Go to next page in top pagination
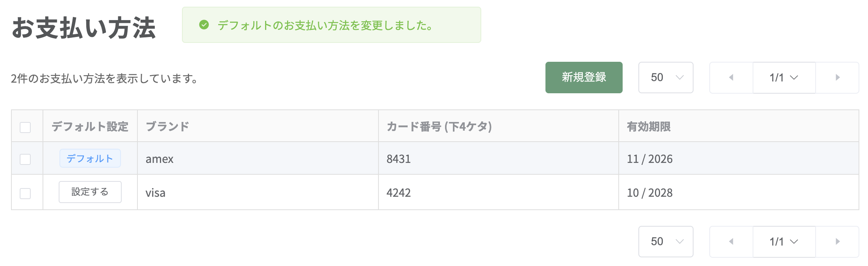Screen dimensions: 868x266 837,78
